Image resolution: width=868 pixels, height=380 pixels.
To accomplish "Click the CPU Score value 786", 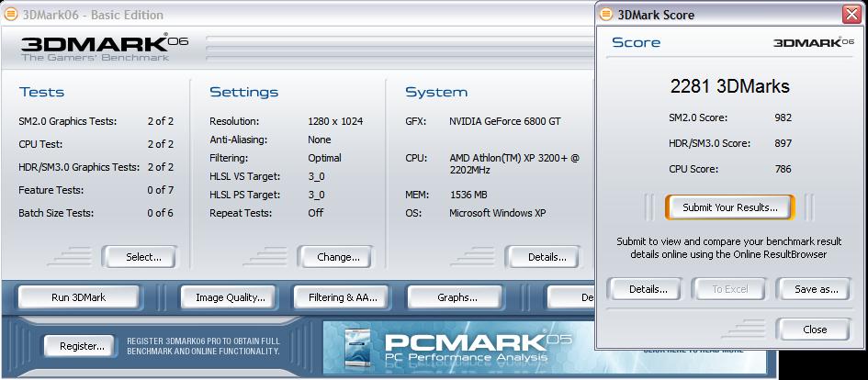I will tap(783, 169).
